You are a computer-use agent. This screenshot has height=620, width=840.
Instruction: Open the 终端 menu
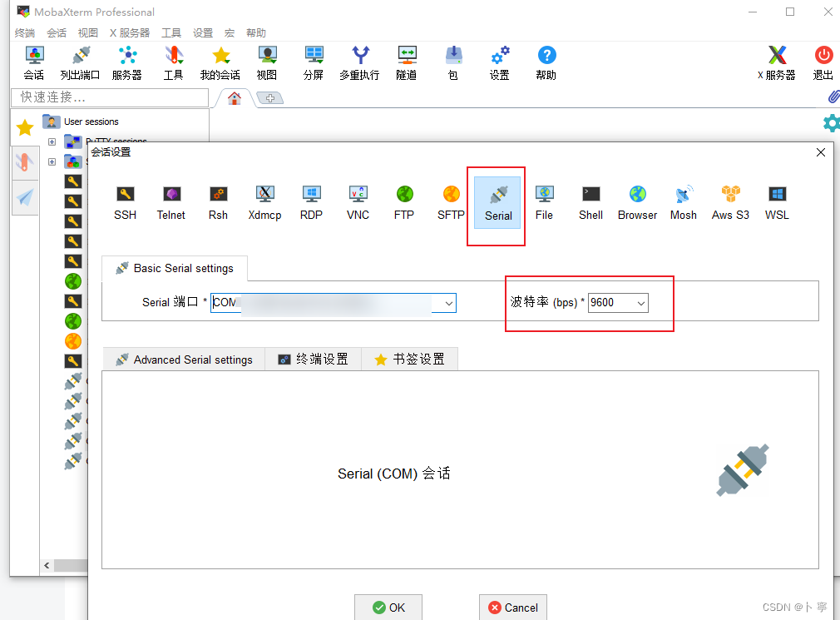[25, 33]
